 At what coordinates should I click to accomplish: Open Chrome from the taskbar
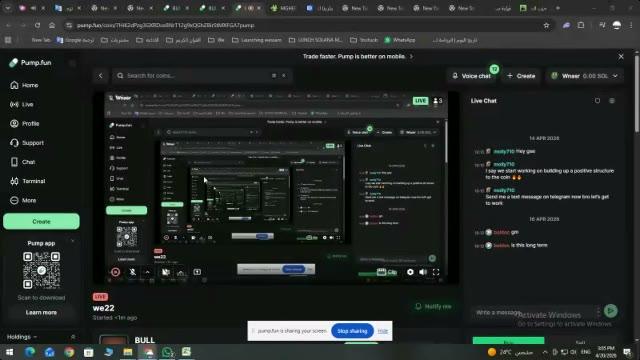69,352
